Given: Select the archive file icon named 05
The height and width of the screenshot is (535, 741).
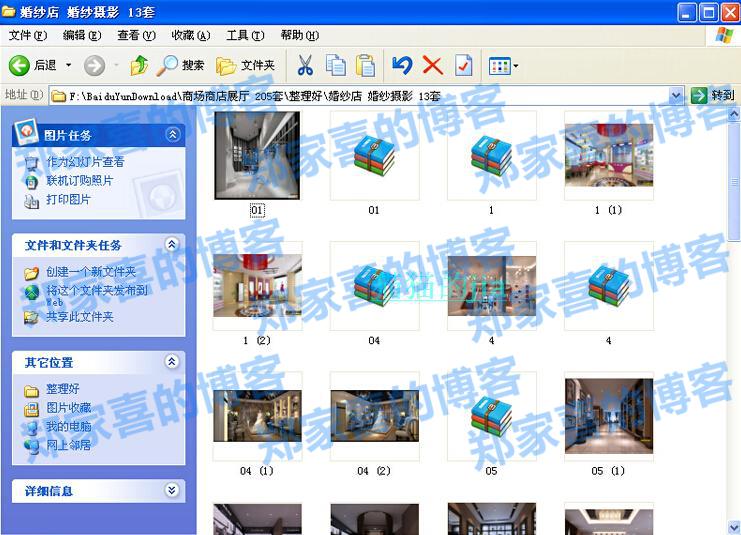Looking at the screenshot, I should pyautogui.click(x=491, y=416).
